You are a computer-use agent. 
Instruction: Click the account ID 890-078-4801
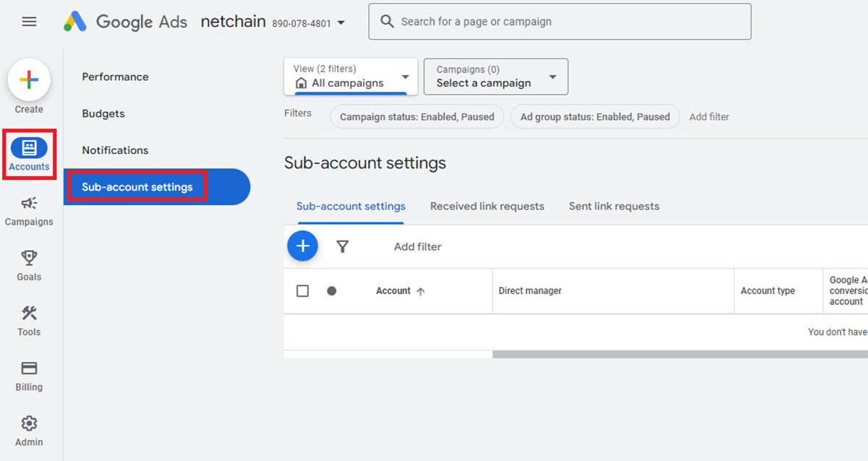(302, 23)
